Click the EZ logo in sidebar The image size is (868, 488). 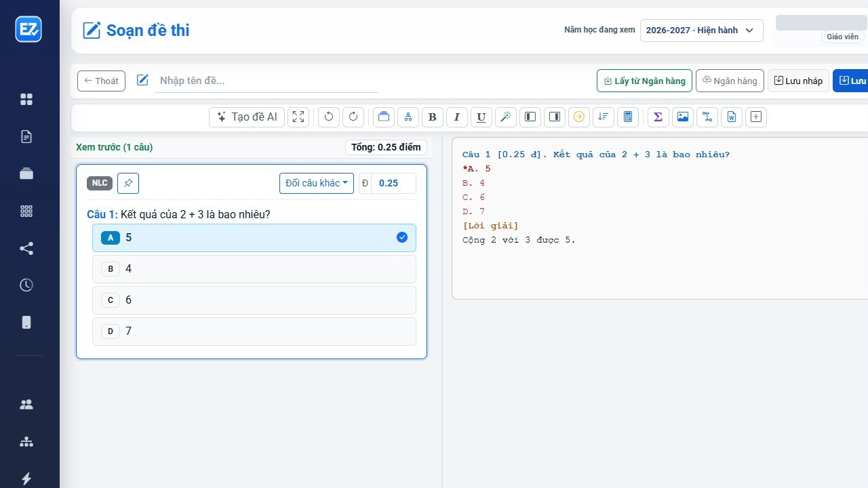28,29
